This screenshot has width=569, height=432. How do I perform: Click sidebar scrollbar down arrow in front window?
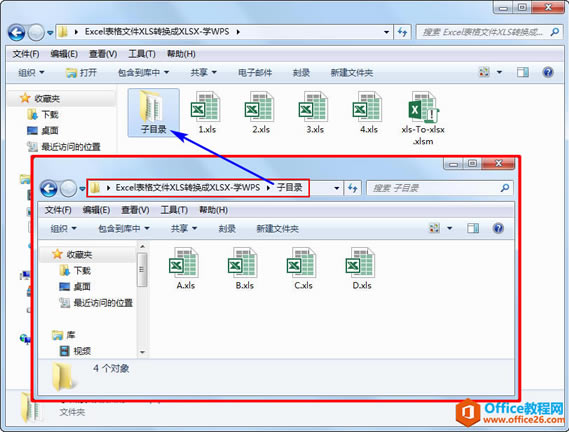[142, 352]
